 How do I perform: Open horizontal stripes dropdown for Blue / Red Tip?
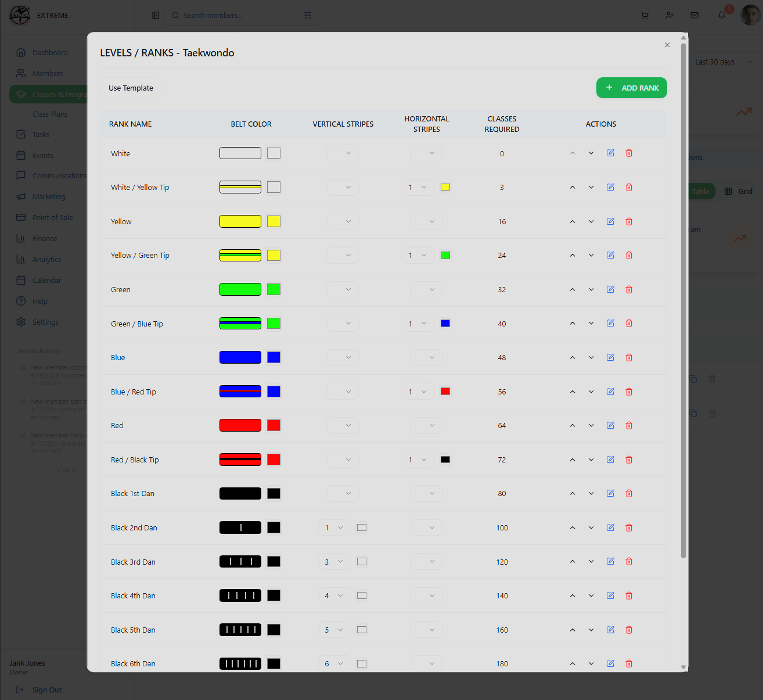tap(418, 392)
